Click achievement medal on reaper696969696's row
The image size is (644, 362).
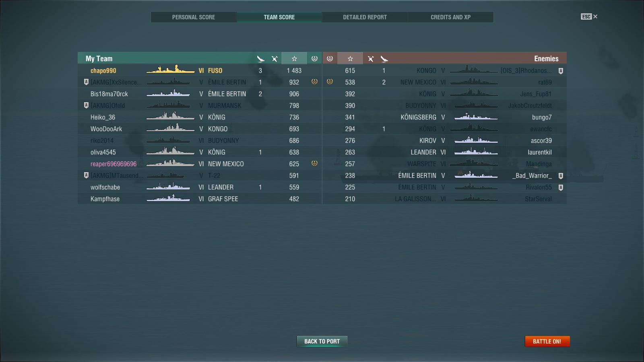(314, 163)
